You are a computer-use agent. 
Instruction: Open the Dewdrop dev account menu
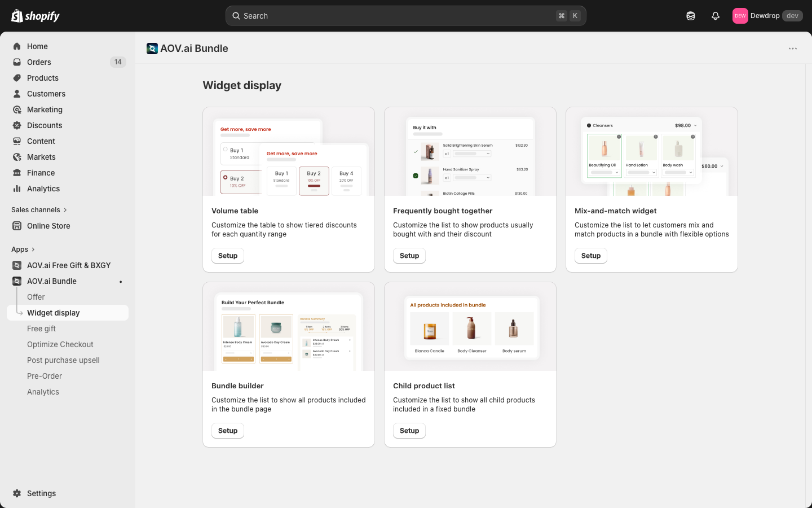pyautogui.click(x=767, y=16)
